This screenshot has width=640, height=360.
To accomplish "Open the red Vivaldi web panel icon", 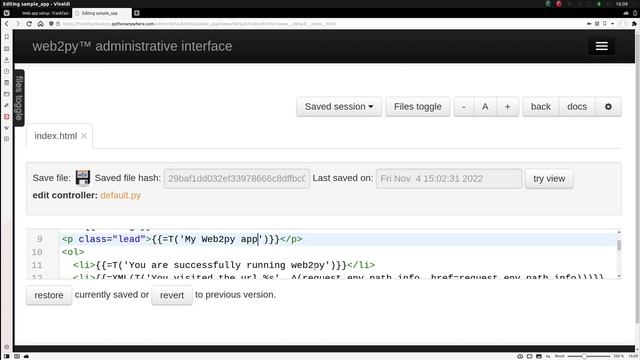I will point(7,117).
